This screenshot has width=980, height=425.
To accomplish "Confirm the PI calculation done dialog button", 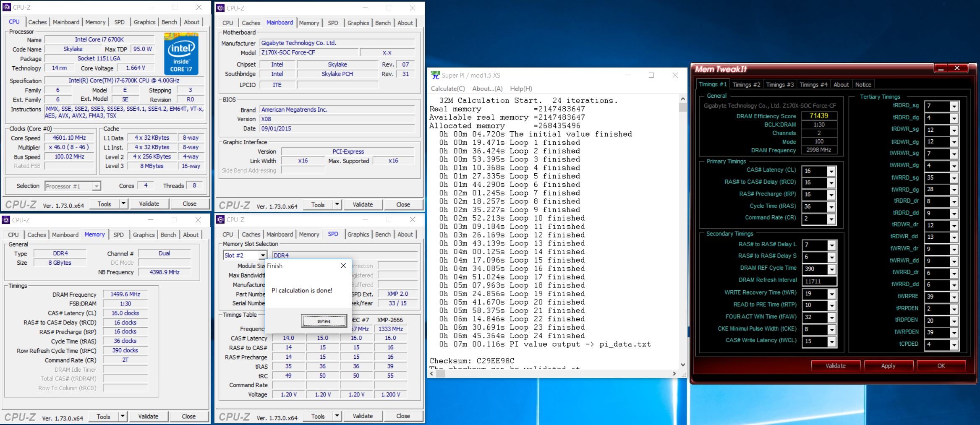I will [324, 321].
